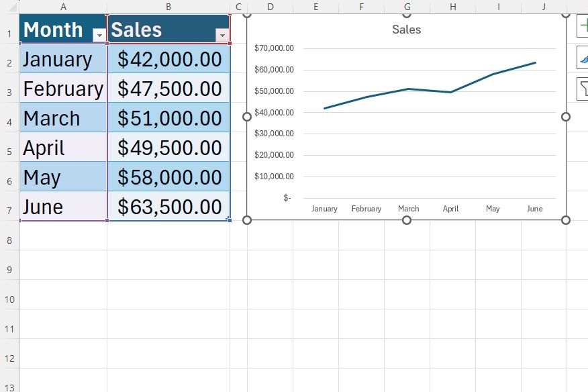Select the March cell in column A

(x=63, y=117)
